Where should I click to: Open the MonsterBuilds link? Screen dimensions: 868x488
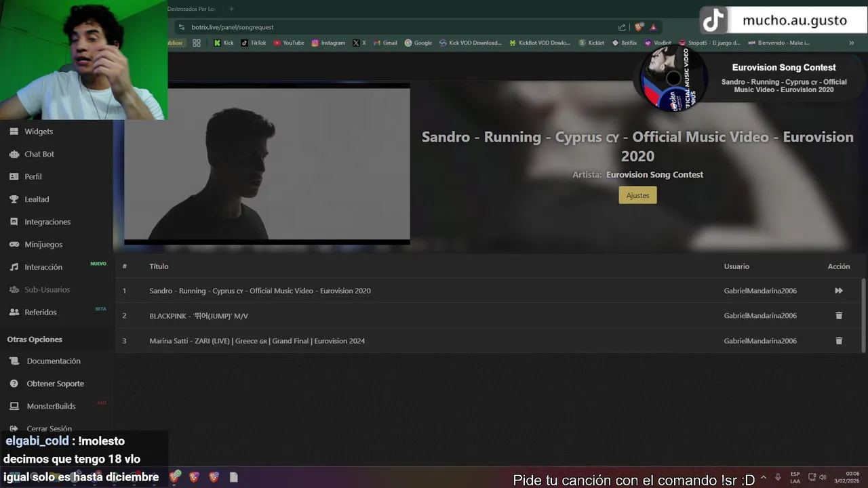tap(51, 406)
